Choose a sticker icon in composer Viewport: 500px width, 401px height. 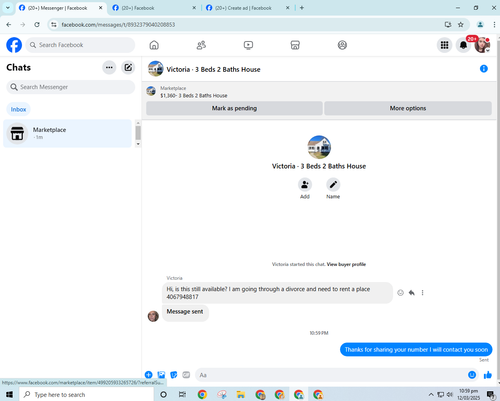(x=174, y=375)
